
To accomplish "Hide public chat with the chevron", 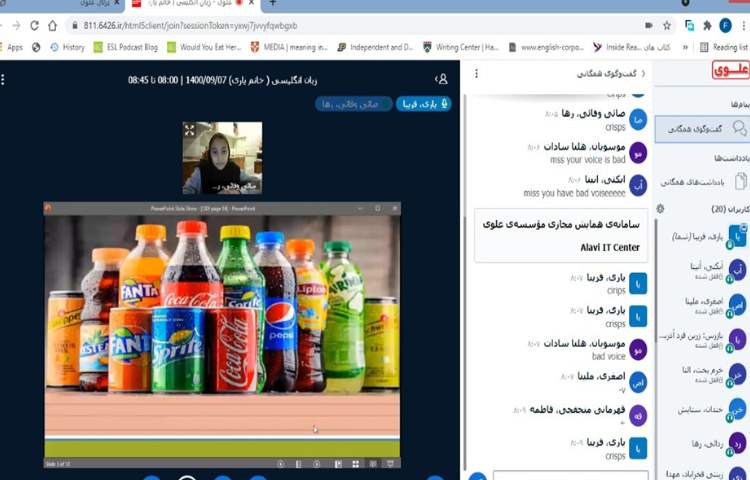I will pos(643,74).
